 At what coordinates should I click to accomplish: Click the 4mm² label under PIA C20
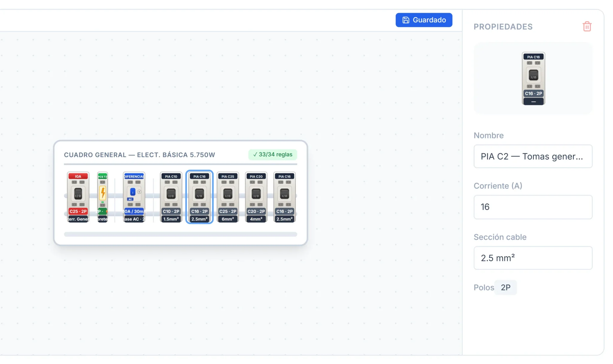(x=256, y=219)
